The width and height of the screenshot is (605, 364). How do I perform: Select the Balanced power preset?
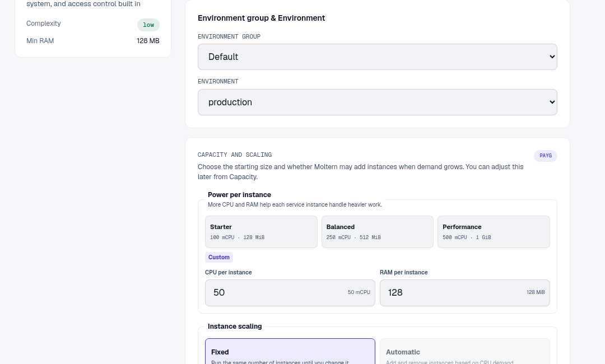tap(378, 232)
